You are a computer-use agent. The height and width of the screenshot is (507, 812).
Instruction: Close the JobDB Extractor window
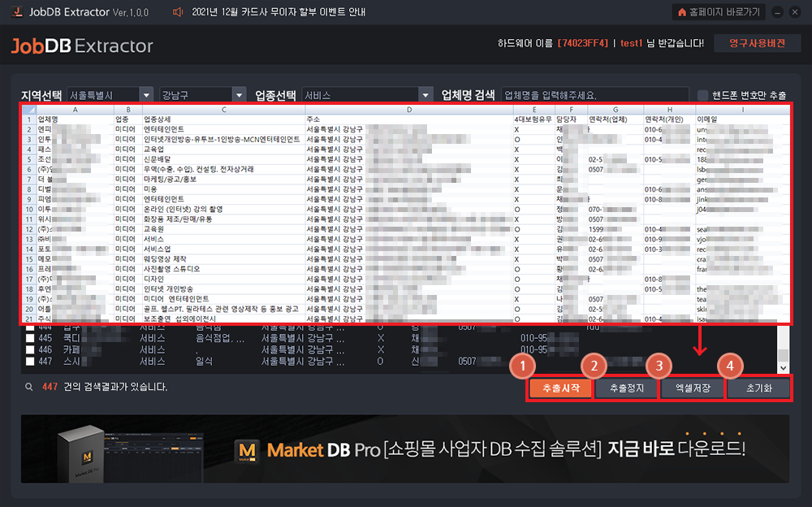[795, 12]
